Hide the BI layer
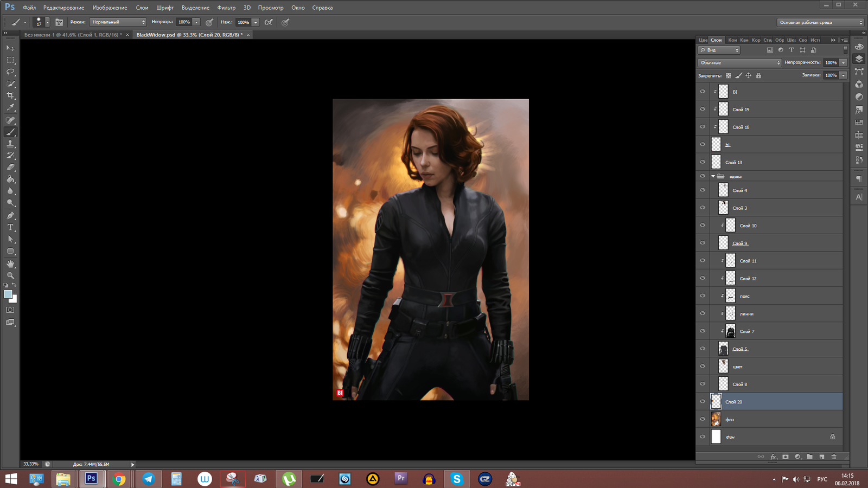Screen dimensions: 868x488 click(703, 92)
